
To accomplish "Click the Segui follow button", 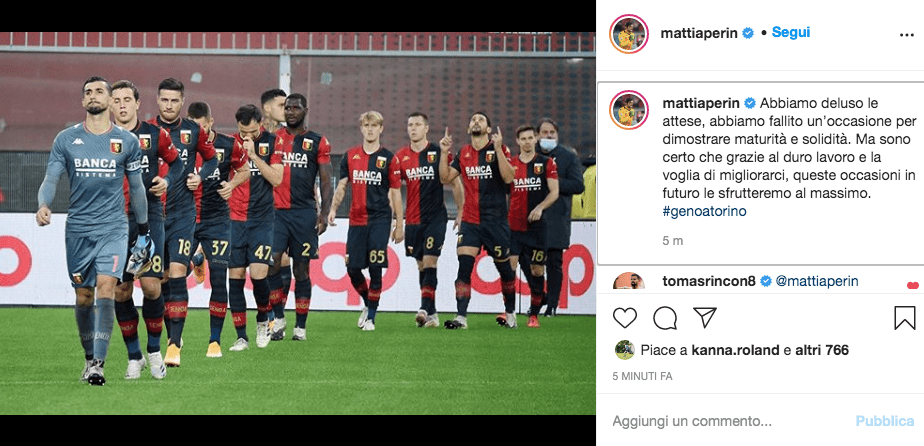I will click(x=791, y=32).
